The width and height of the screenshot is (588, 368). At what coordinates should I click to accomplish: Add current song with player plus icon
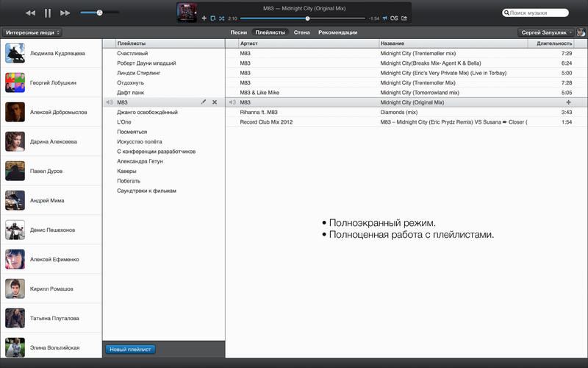pos(204,18)
